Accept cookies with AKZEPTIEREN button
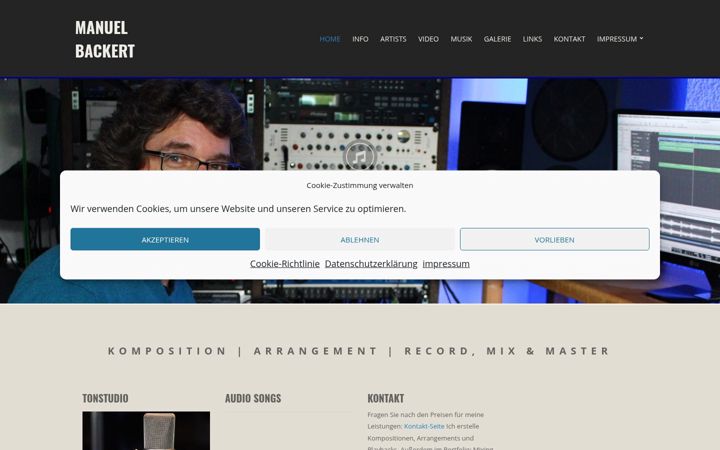 [165, 239]
